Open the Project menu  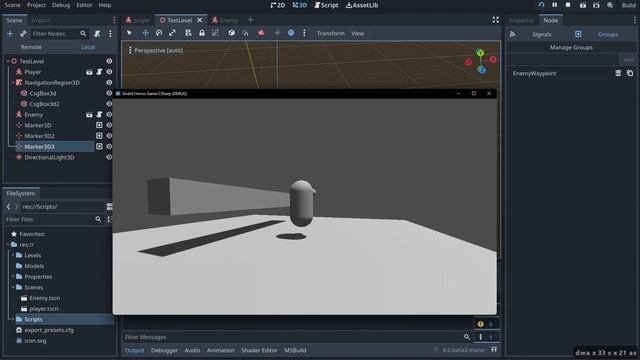36,5
